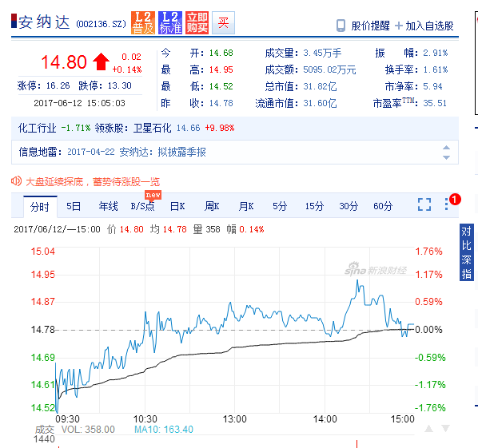478x448 pixels.
Task: Toggle the 对比深指 comparison button
Action: (467, 252)
